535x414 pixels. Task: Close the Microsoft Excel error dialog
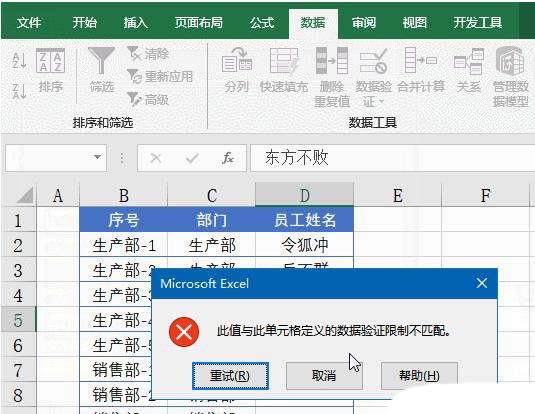(482, 283)
